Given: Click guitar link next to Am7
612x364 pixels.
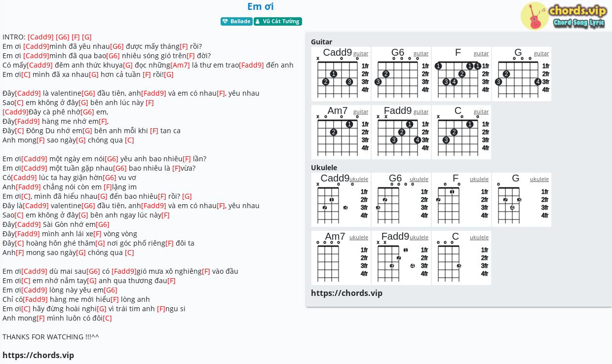Looking at the screenshot, I should (361, 111).
